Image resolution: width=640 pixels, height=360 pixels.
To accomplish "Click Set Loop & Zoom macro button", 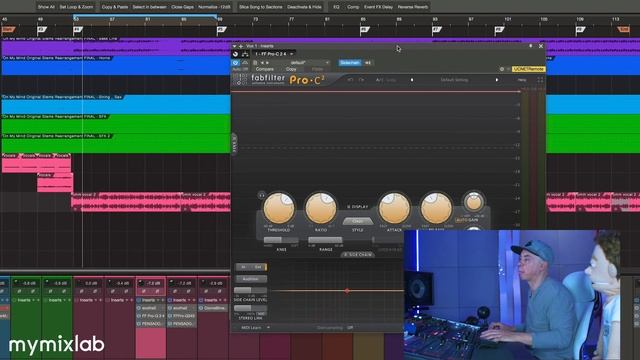I will (x=76, y=7).
